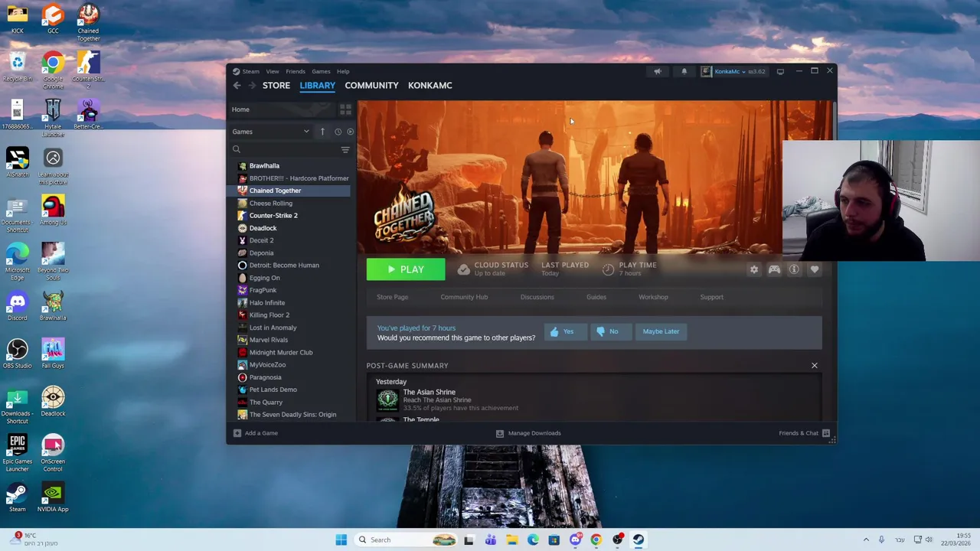The height and width of the screenshot is (551, 980).
Task: Click the library search field
Action: pos(285,149)
